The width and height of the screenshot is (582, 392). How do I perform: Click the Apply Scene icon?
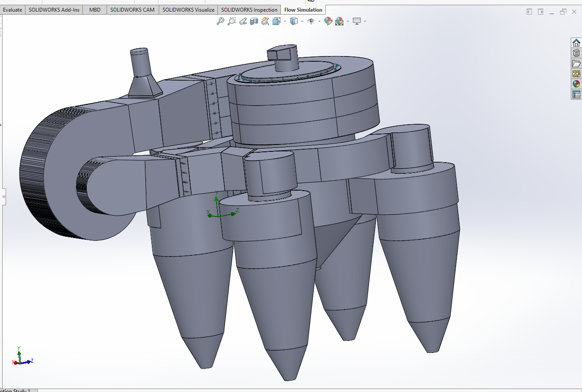339,21
